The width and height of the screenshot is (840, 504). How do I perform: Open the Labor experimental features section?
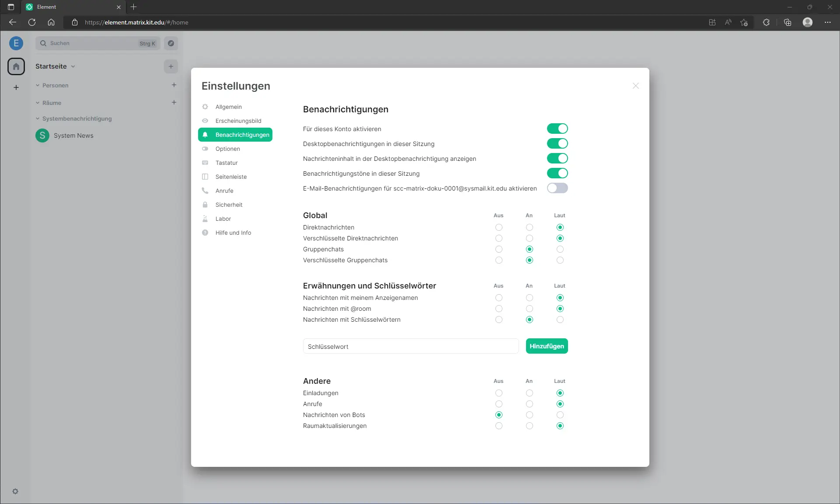click(222, 219)
